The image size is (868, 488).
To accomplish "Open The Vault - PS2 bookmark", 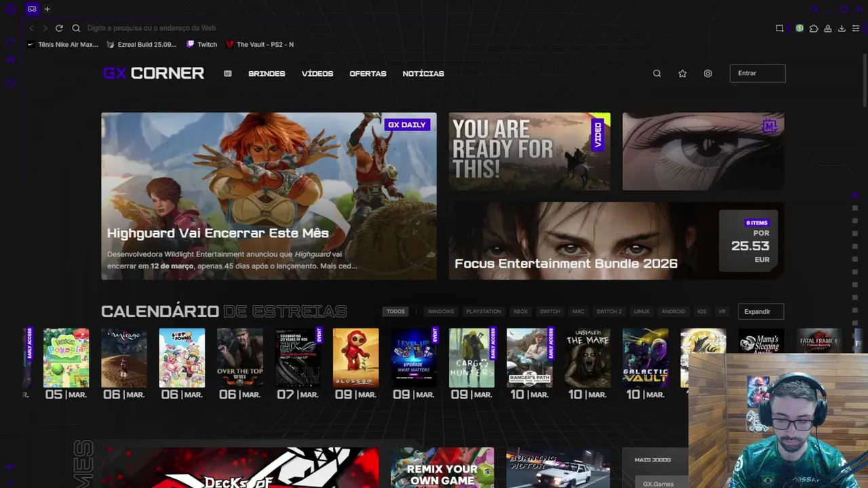I will coord(260,44).
